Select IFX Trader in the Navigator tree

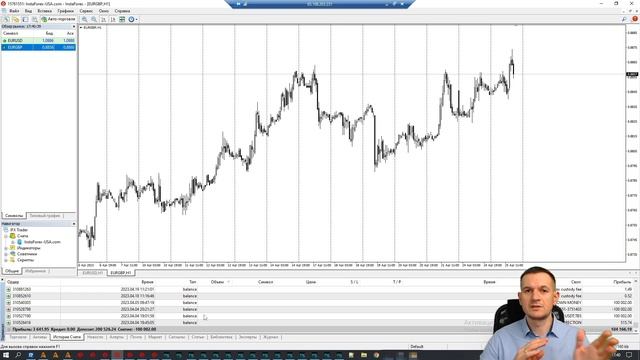click(19, 230)
